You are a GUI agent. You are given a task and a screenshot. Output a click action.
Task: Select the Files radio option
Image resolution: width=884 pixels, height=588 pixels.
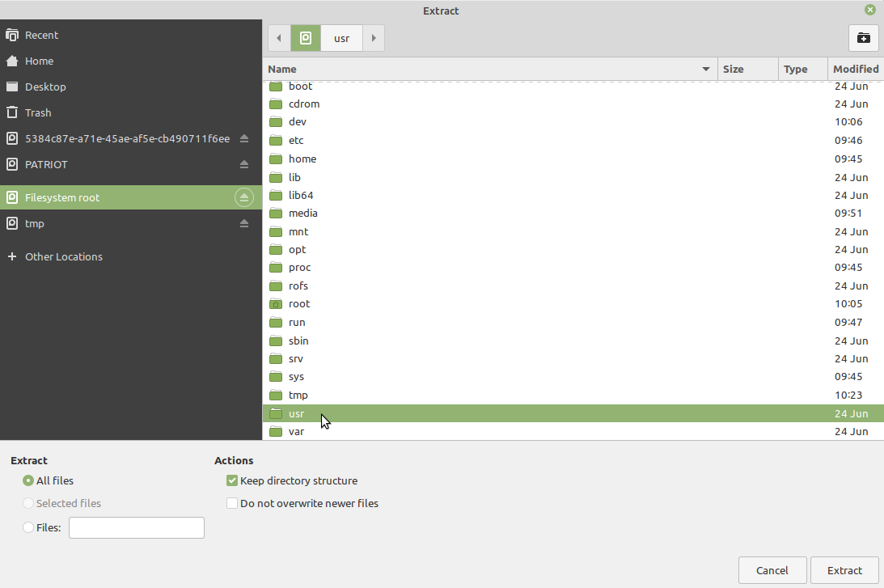click(x=29, y=527)
